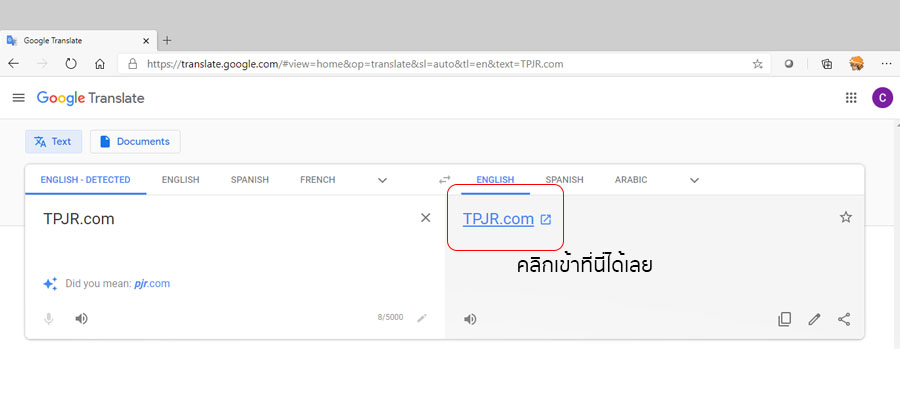
Task: Copy the translation to clipboard
Action: (784, 319)
